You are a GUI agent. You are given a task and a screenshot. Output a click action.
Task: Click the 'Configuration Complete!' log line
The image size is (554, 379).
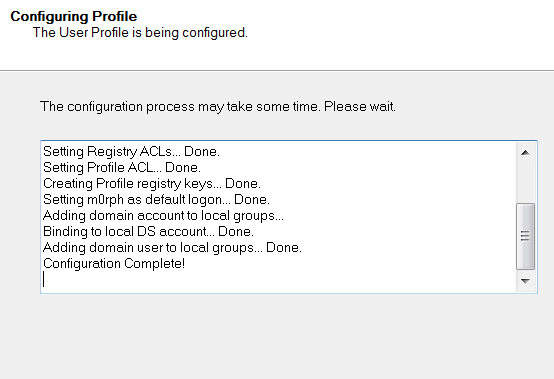(114, 263)
